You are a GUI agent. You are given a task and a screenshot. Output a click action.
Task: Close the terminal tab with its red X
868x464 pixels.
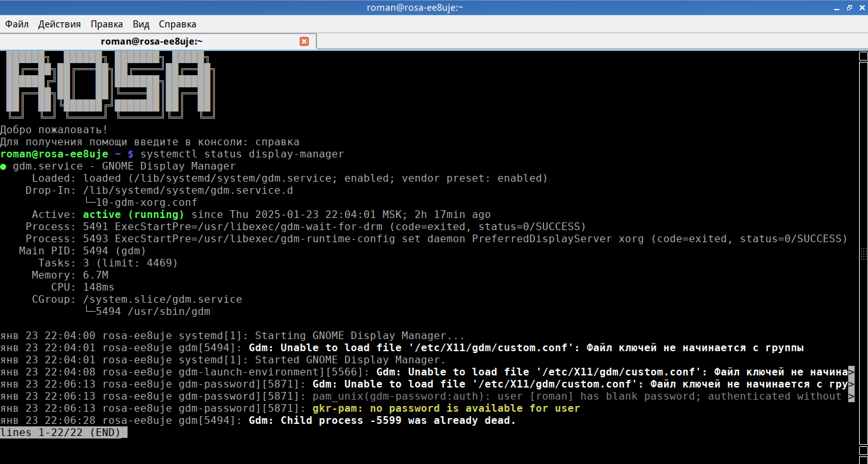304,41
